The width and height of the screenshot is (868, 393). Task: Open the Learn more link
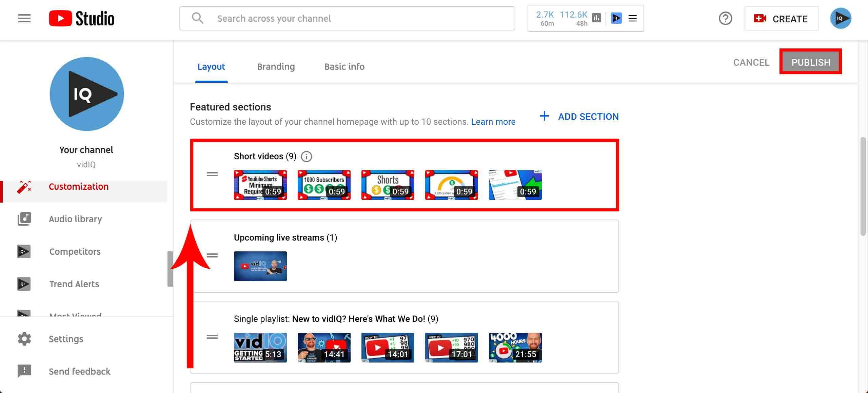click(493, 122)
